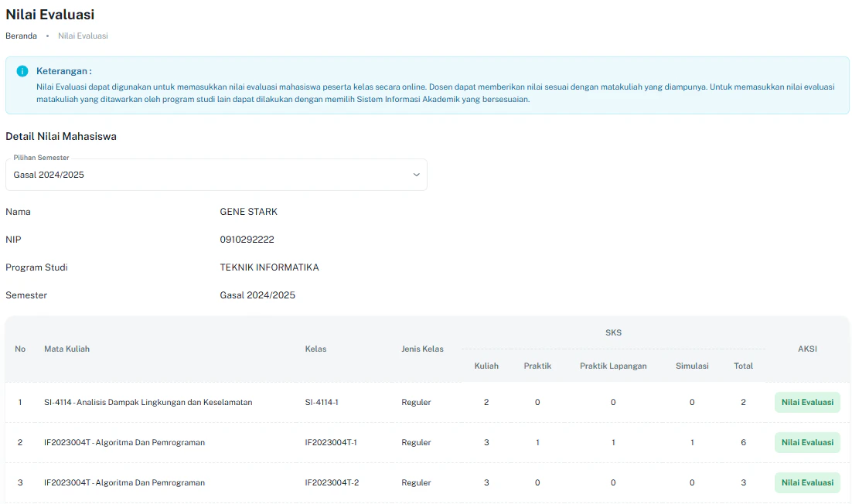The width and height of the screenshot is (852, 504).
Task: Click the Total value 6 for IF2023004T-1
Action: [743, 443]
